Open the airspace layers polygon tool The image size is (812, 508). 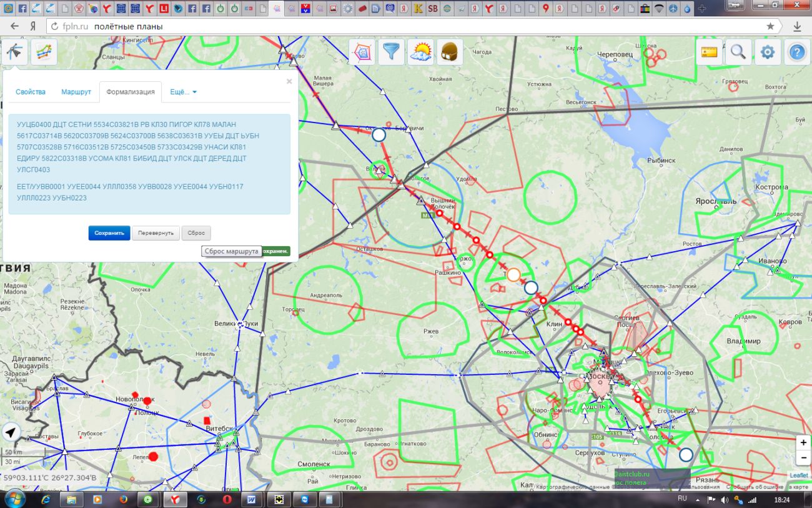click(362, 52)
